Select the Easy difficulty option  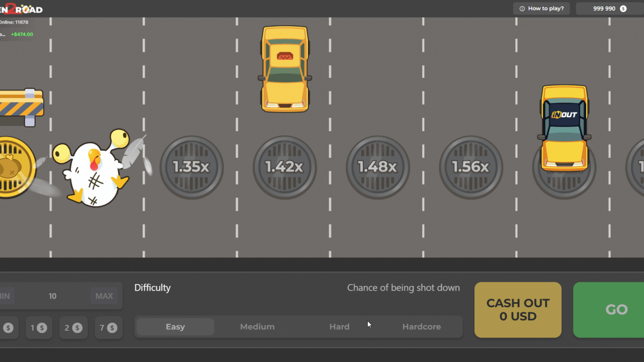pyautogui.click(x=175, y=326)
